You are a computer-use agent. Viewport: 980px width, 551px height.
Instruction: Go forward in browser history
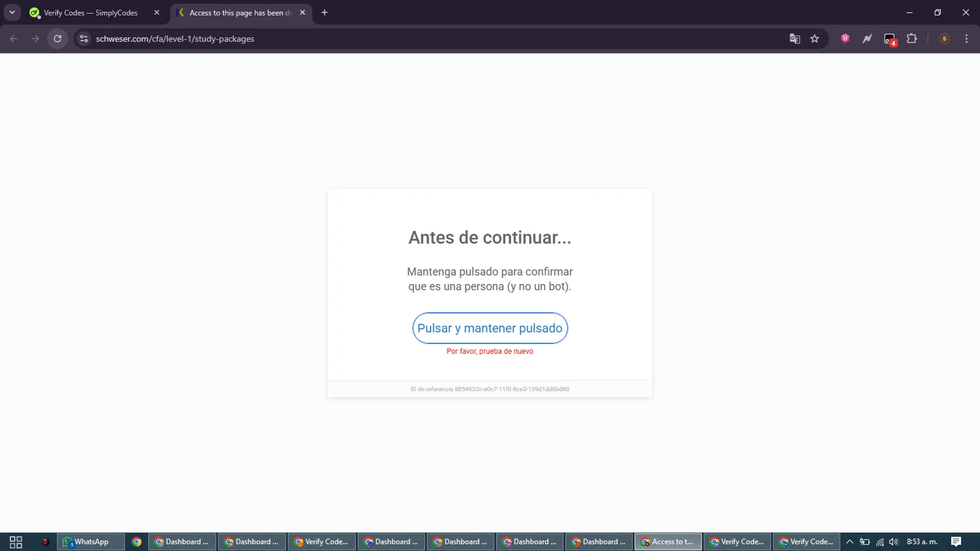[x=35, y=39]
